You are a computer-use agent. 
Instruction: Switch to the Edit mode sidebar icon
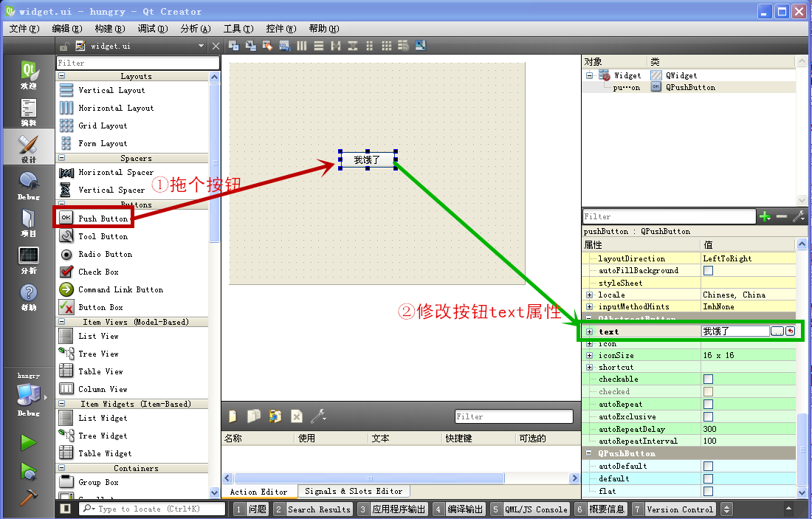click(x=29, y=111)
